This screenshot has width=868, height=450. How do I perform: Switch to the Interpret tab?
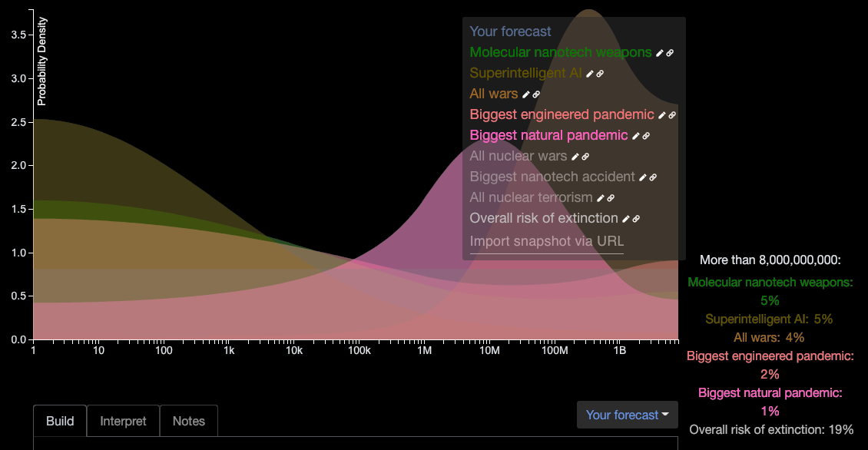click(123, 421)
